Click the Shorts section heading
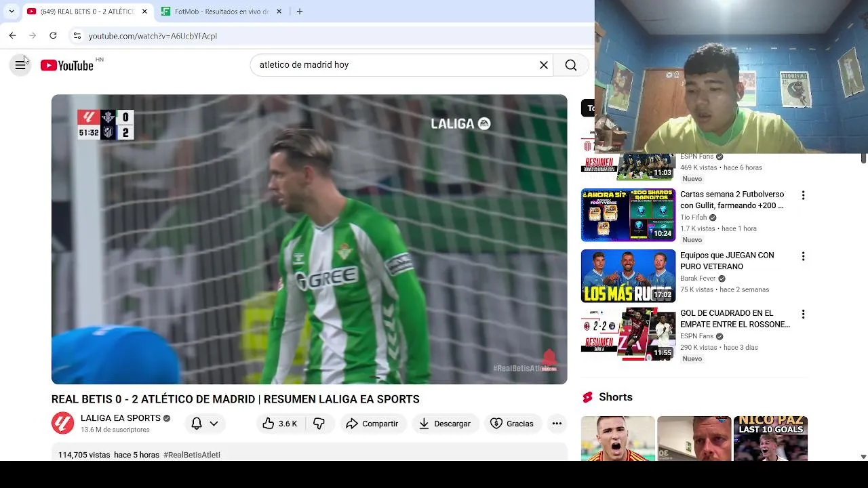The height and width of the screenshot is (488, 868). point(615,397)
